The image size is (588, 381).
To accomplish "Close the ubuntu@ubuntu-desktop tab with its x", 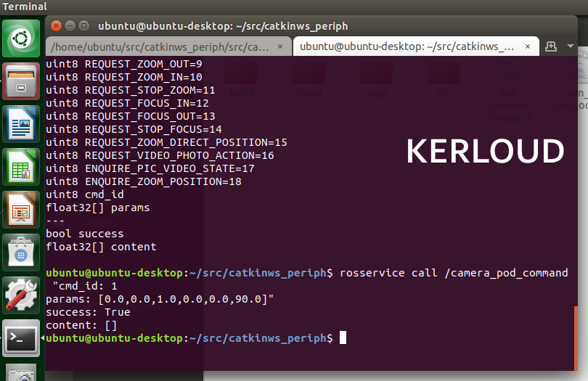I will (528, 46).
